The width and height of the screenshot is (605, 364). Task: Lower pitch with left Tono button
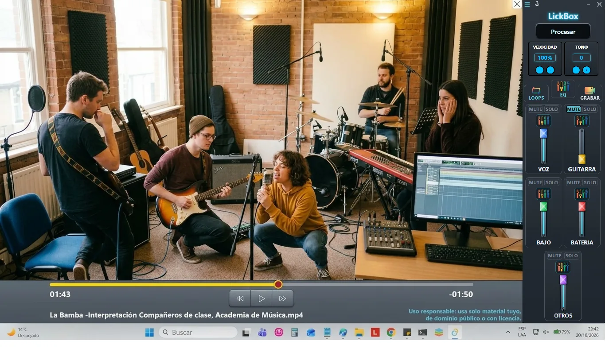[x=576, y=70]
